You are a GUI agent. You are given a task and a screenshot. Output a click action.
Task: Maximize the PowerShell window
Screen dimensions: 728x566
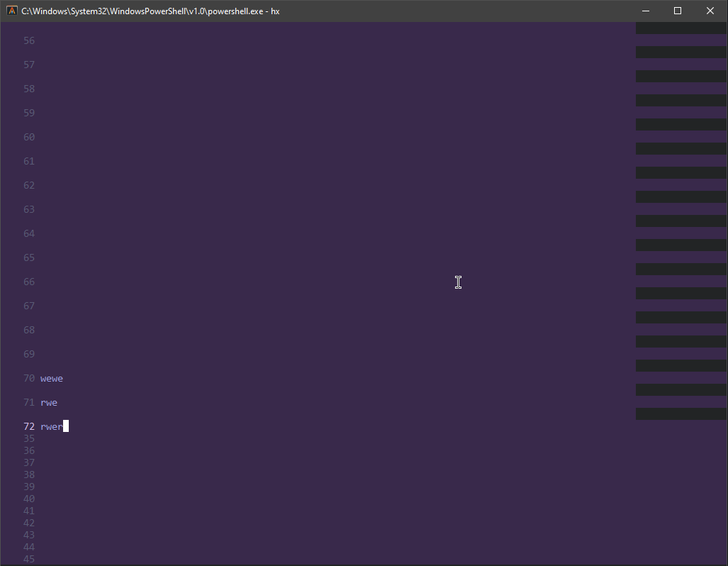(x=677, y=11)
